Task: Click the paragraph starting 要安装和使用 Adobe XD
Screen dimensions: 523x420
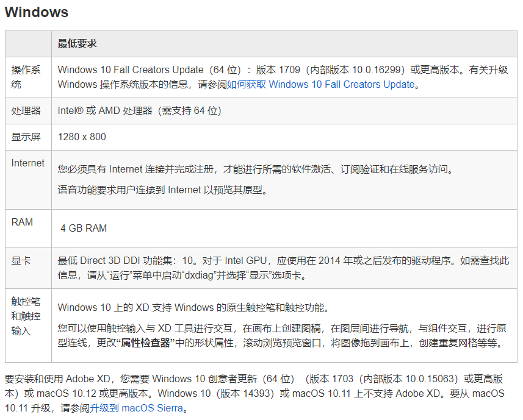Action: click(254, 393)
